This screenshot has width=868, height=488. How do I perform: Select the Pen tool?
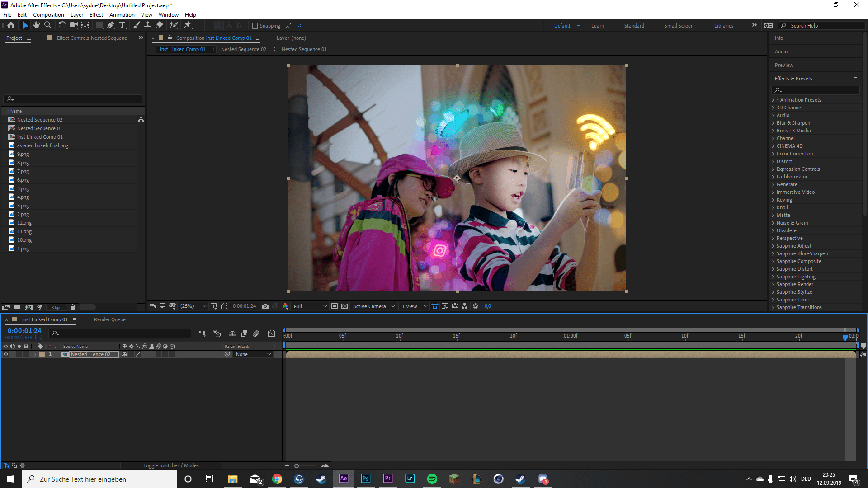111,25
